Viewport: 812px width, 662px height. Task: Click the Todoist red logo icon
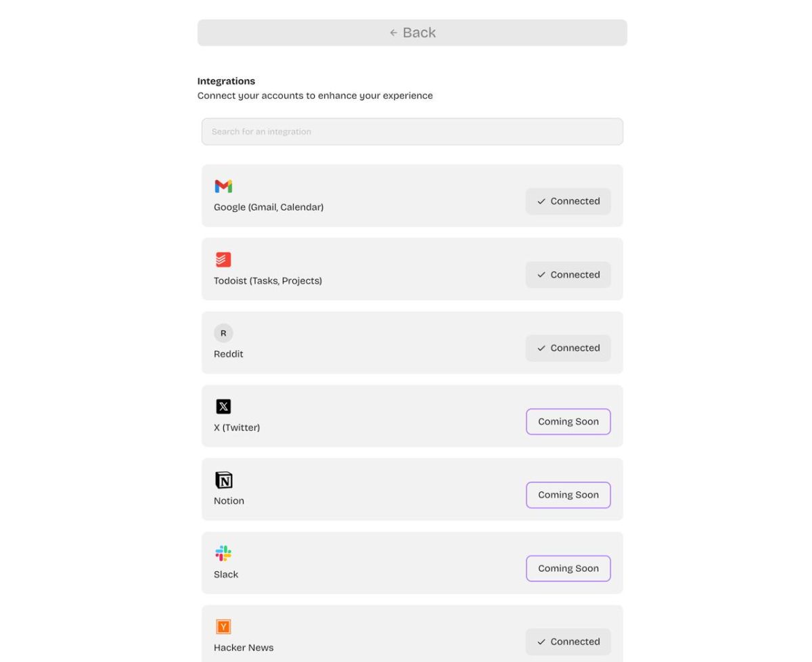[x=223, y=259]
